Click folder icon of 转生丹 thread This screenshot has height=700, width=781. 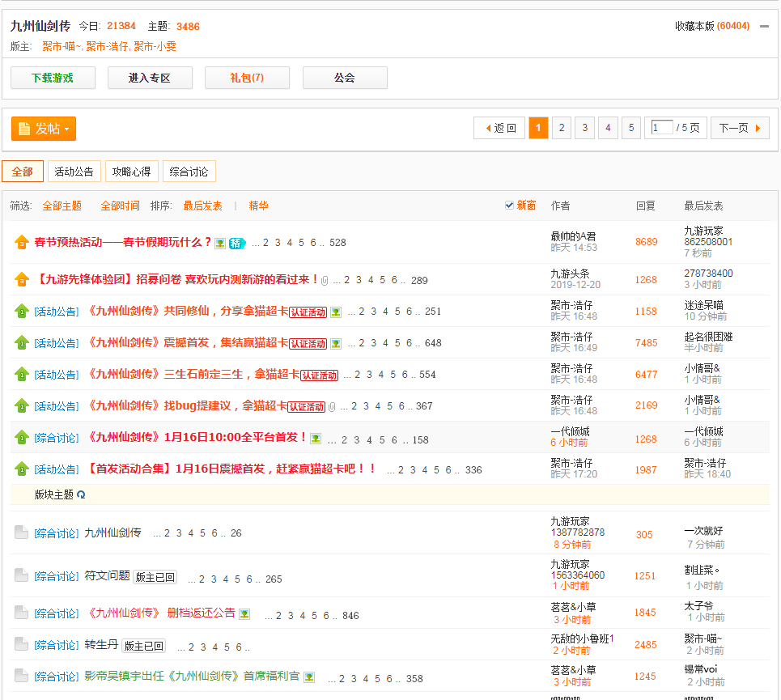(x=21, y=645)
